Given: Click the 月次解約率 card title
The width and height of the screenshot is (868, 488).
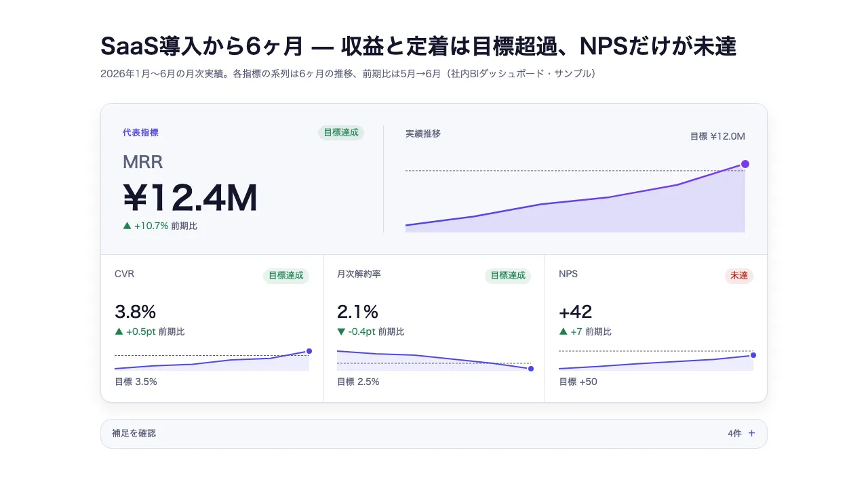Looking at the screenshot, I should click(359, 274).
